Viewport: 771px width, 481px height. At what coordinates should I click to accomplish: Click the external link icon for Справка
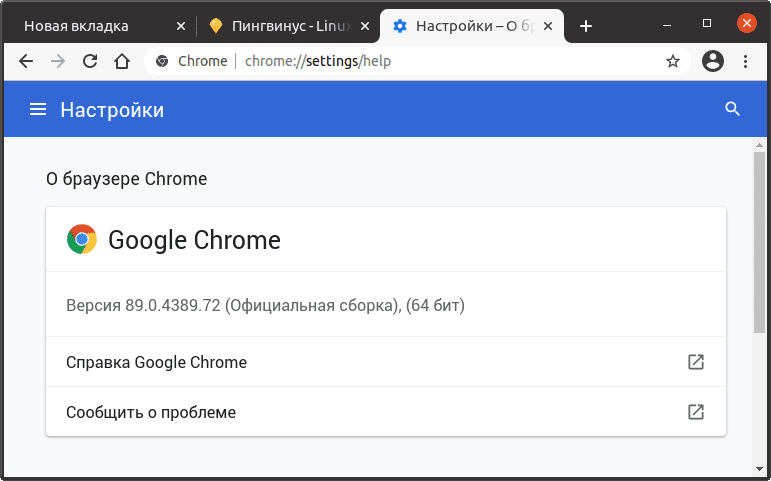click(696, 362)
